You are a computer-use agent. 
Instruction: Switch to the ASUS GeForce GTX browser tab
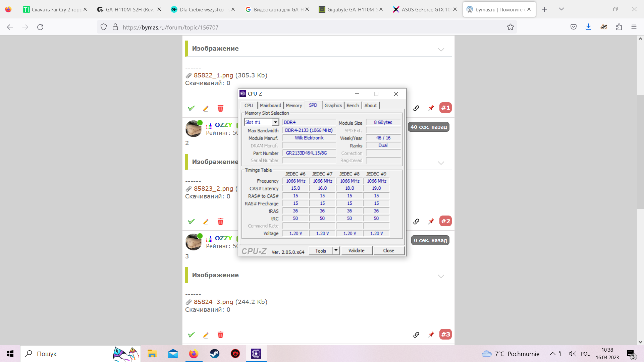pyautogui.click(x=424, y=9)
